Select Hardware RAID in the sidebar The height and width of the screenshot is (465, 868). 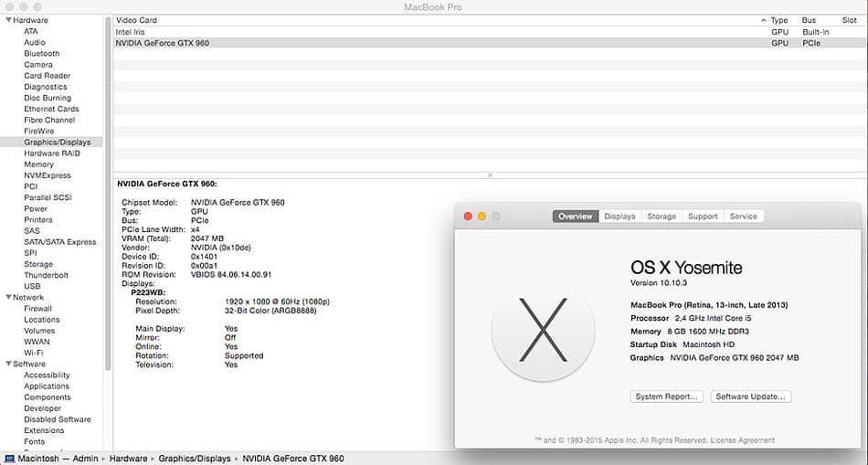pos(52,153)
